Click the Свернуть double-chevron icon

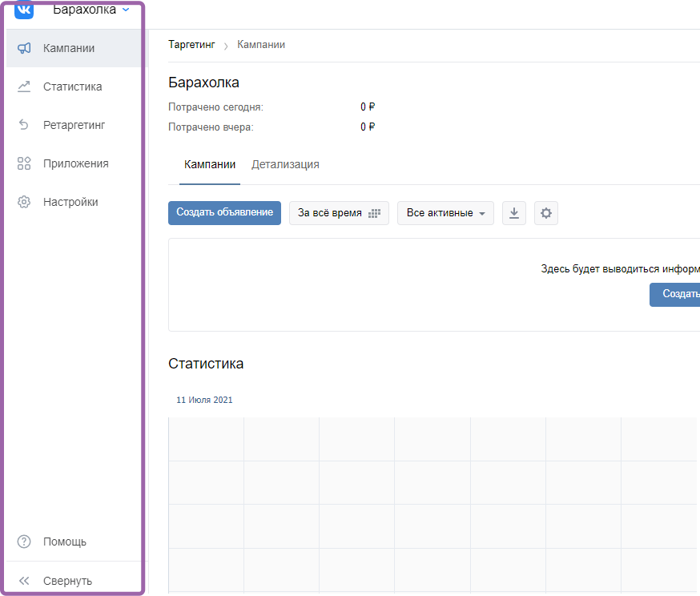tap(24, 580)
